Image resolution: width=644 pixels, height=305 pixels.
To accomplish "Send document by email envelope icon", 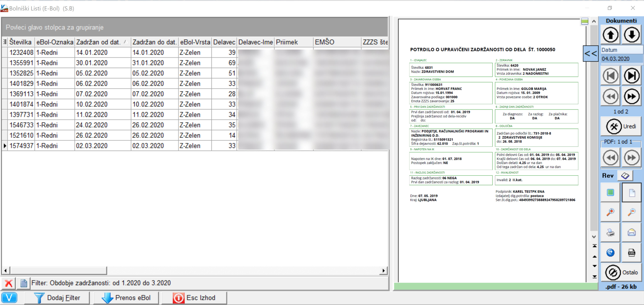I will pos(632,233).
